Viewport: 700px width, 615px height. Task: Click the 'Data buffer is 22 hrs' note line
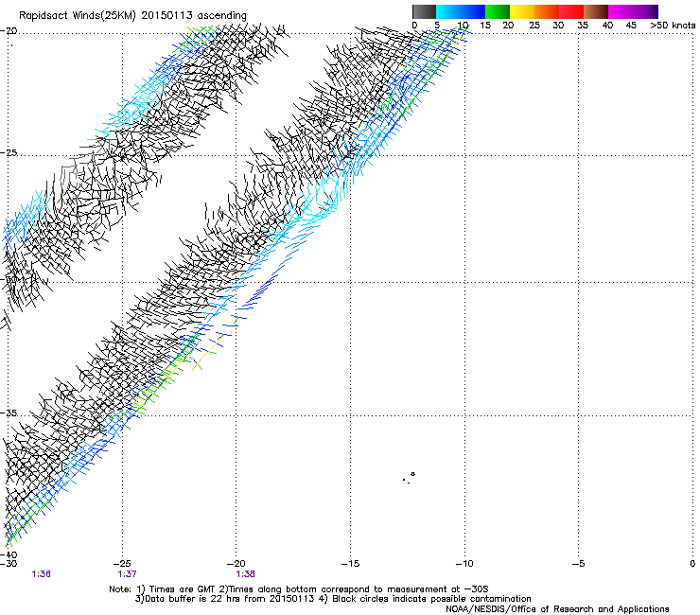click(333, 599)
